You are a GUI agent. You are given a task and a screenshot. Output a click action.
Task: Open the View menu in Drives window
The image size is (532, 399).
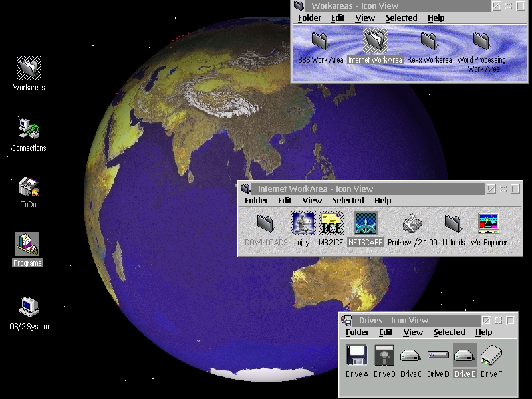(x=413, y=332)
